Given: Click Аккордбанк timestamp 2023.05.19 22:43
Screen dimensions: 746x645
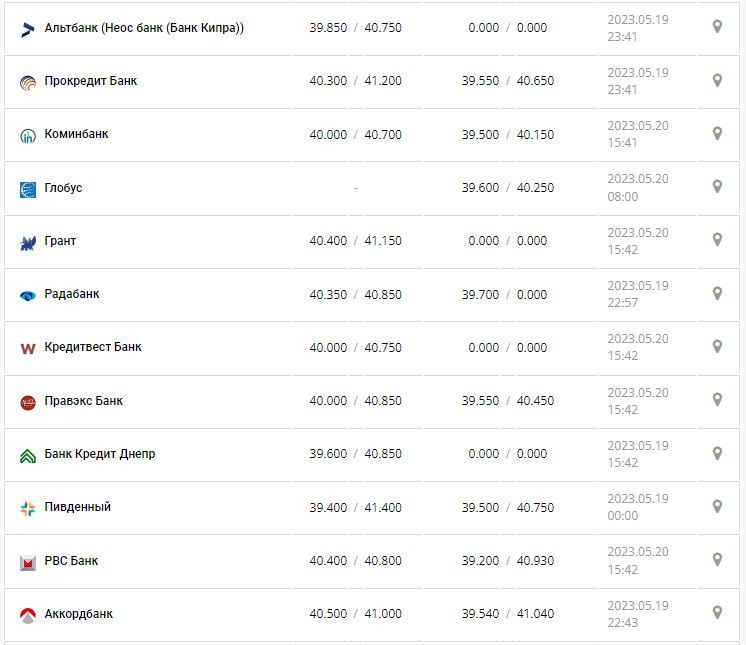Looking at the screenshot, I should (637, 614).
